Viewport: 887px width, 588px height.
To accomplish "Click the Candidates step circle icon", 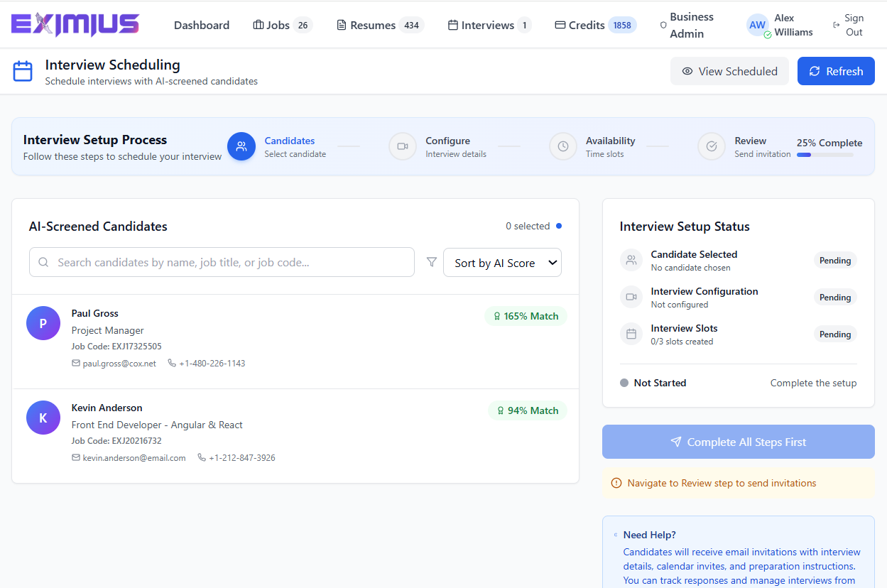I will point(241,146).
